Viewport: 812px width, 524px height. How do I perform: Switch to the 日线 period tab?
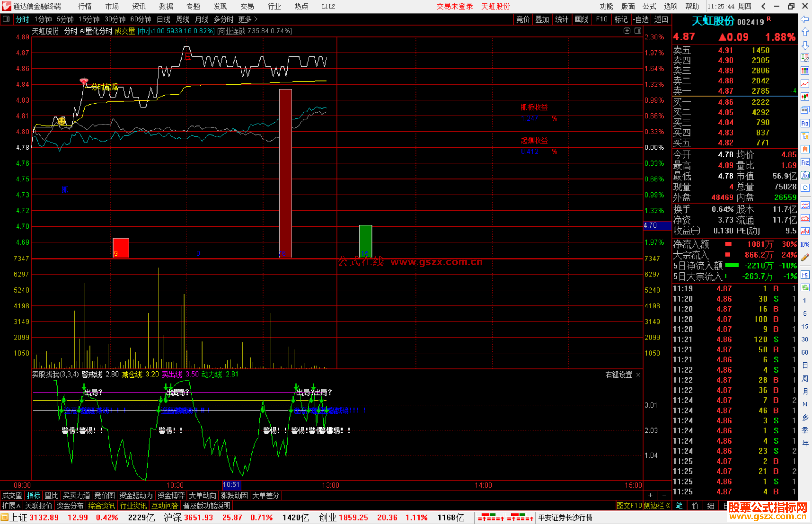163,19
